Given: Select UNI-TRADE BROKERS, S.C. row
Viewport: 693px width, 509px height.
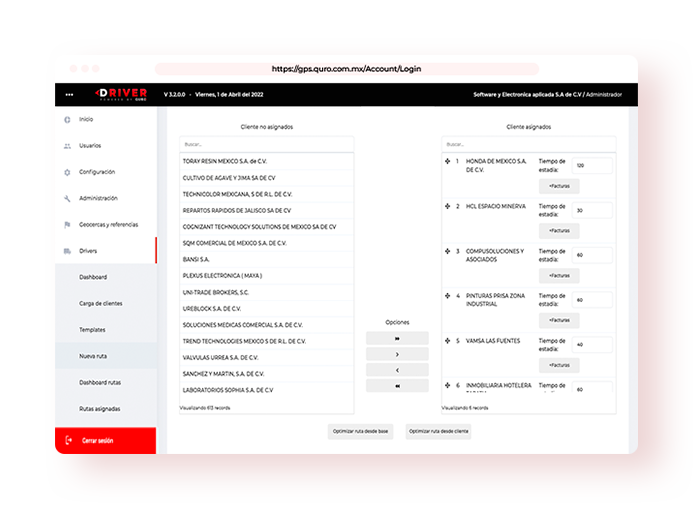Looking at the screenshot, I should point(267,292).
